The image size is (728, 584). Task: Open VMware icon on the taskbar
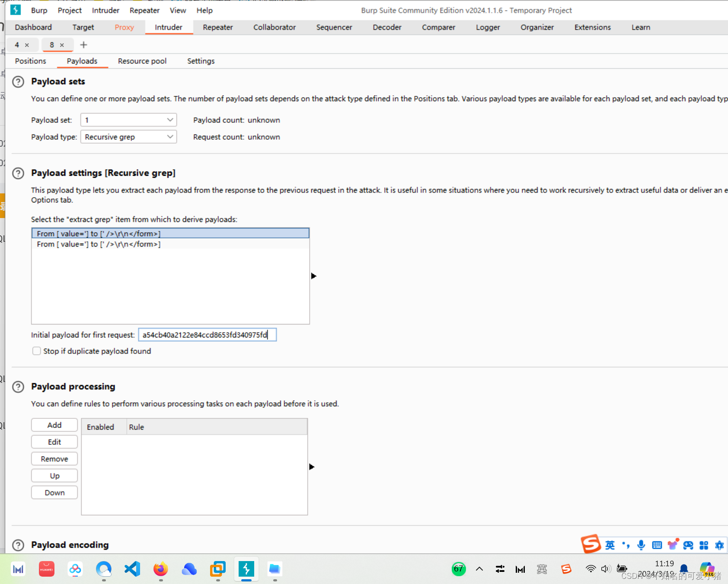[218, 569]
